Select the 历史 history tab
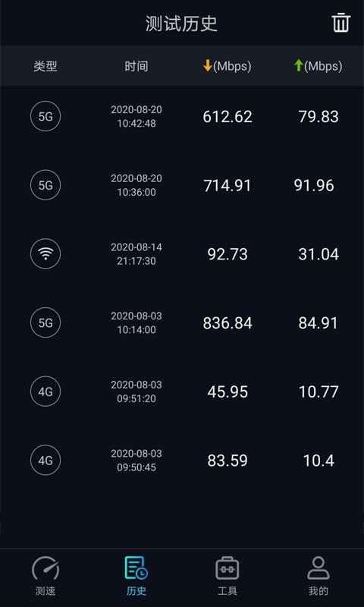 click(x=136, y=576)
